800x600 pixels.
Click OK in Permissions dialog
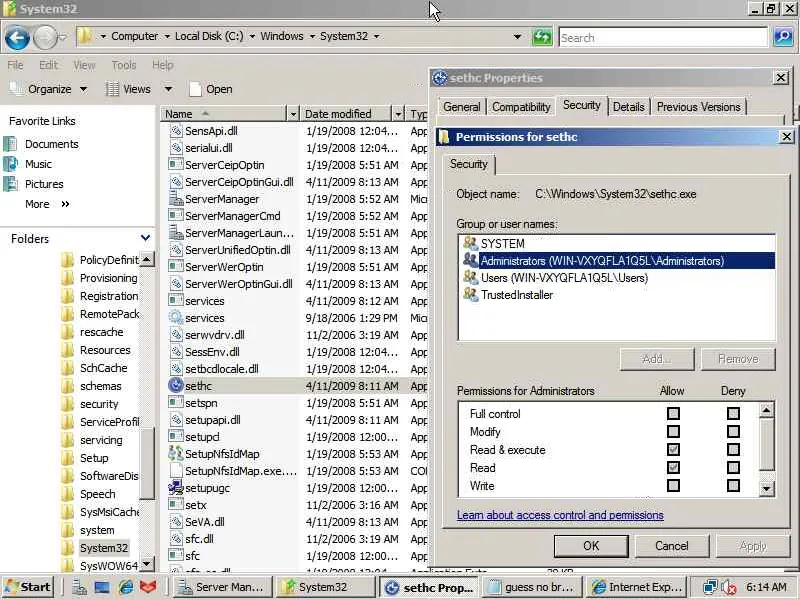pos(591,546)
